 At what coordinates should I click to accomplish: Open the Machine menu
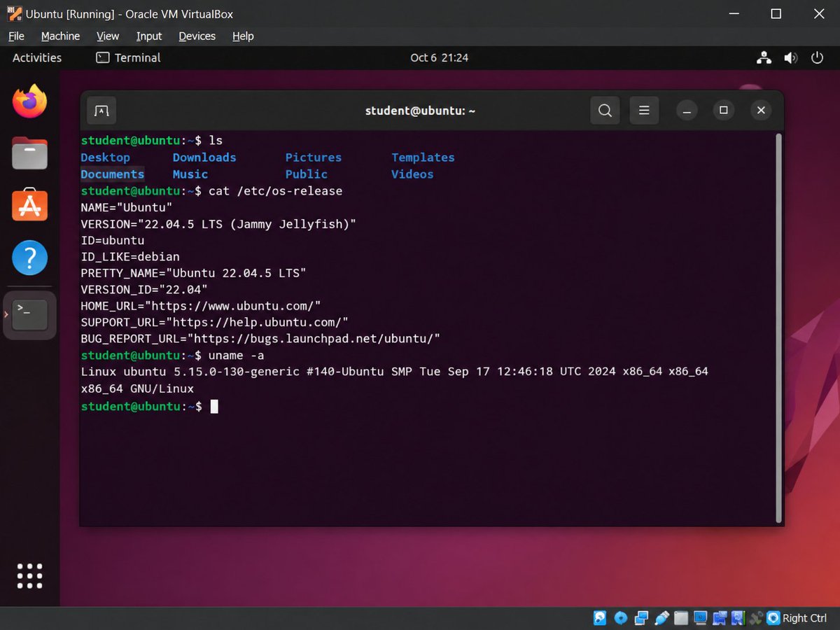(60, 36)
